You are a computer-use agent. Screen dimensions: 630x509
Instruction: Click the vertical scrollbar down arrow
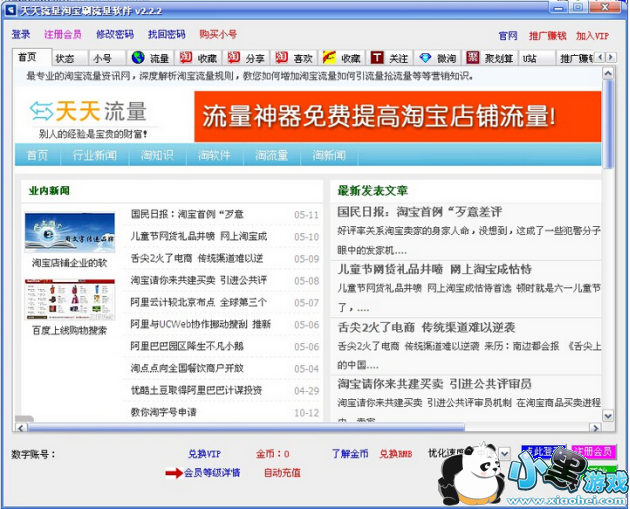point(609,415)
